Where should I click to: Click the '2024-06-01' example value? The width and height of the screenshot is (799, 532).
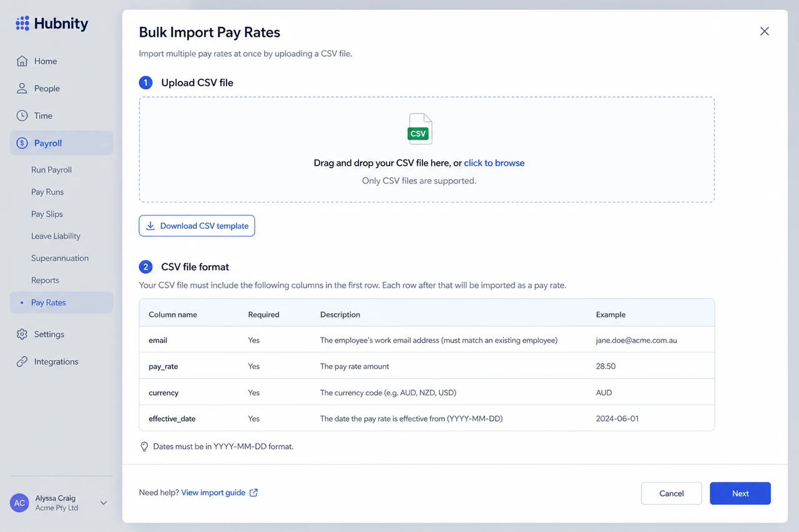coord(617,419)
